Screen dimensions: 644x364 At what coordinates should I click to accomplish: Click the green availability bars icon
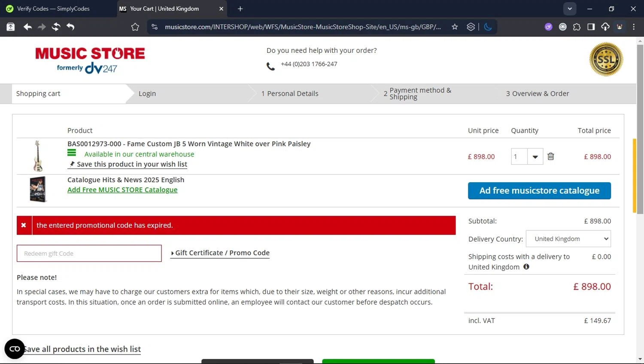tap(72, 153)
